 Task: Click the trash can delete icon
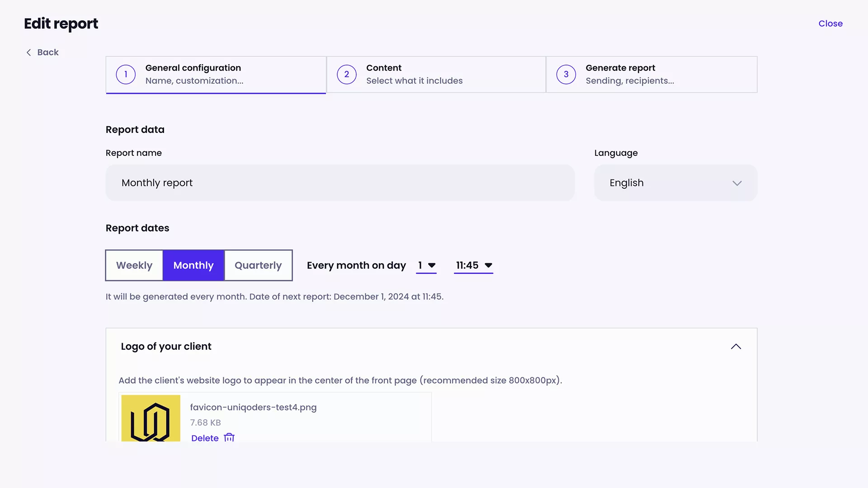point(229,437)
